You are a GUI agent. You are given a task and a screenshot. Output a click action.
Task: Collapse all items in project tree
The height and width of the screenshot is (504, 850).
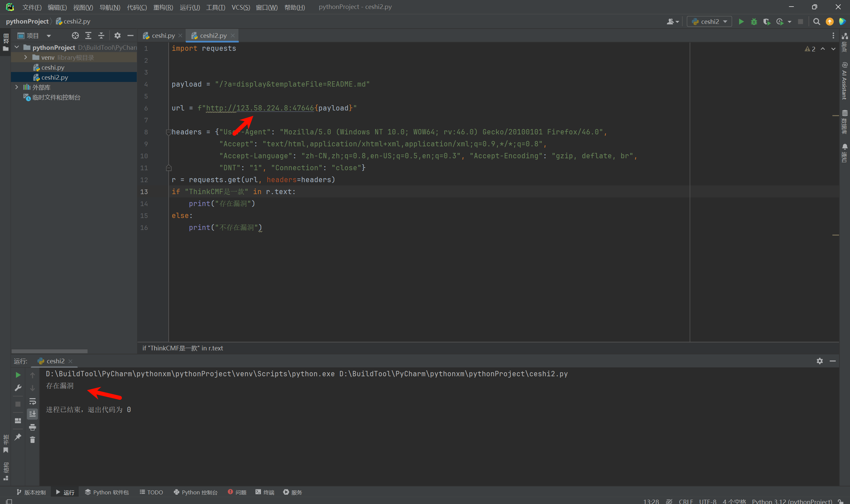click(x=101, y=35)
